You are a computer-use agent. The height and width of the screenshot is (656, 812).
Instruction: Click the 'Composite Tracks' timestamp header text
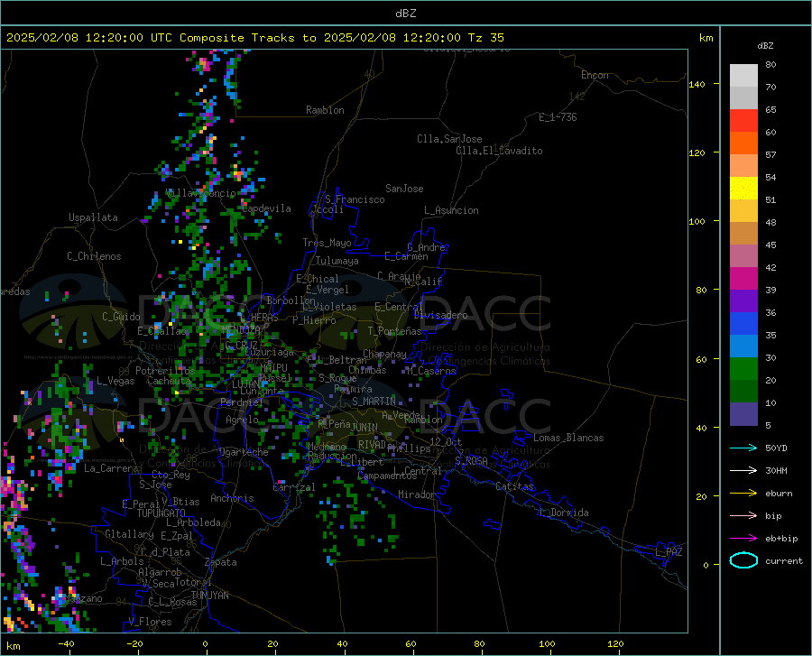pos(254,38)
